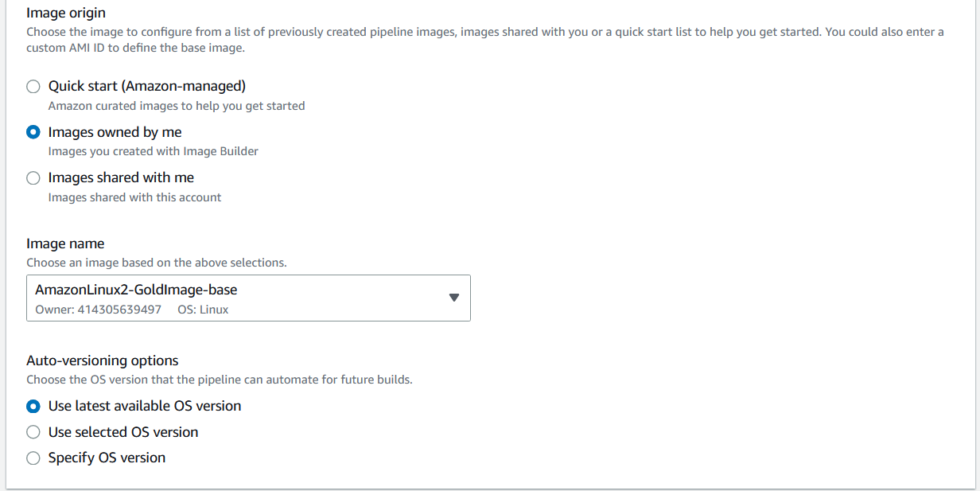The height and width of the screenshot is (491, 980).
Task: Enable Use latest available OS version
Action: point(33,406)
